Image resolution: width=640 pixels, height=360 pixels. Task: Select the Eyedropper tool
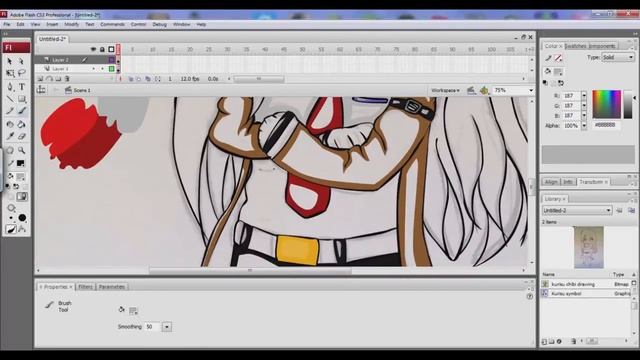pos(10,136)
